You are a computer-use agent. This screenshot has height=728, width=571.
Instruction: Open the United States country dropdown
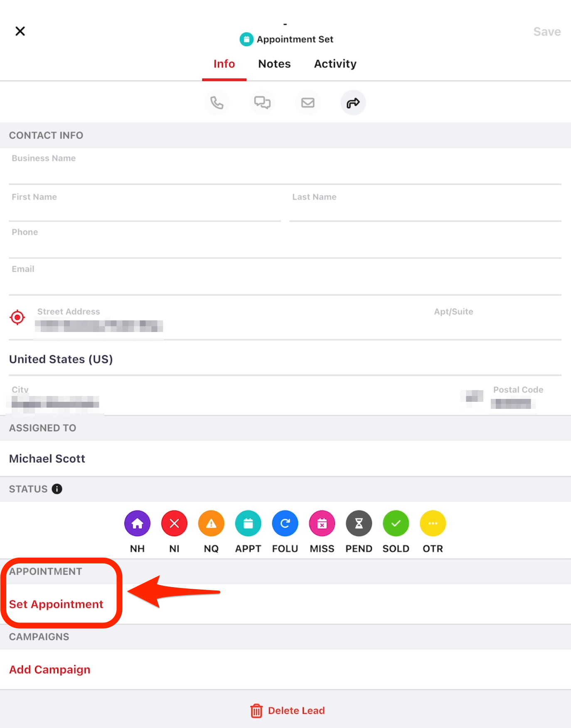click(x=61, y=359)
